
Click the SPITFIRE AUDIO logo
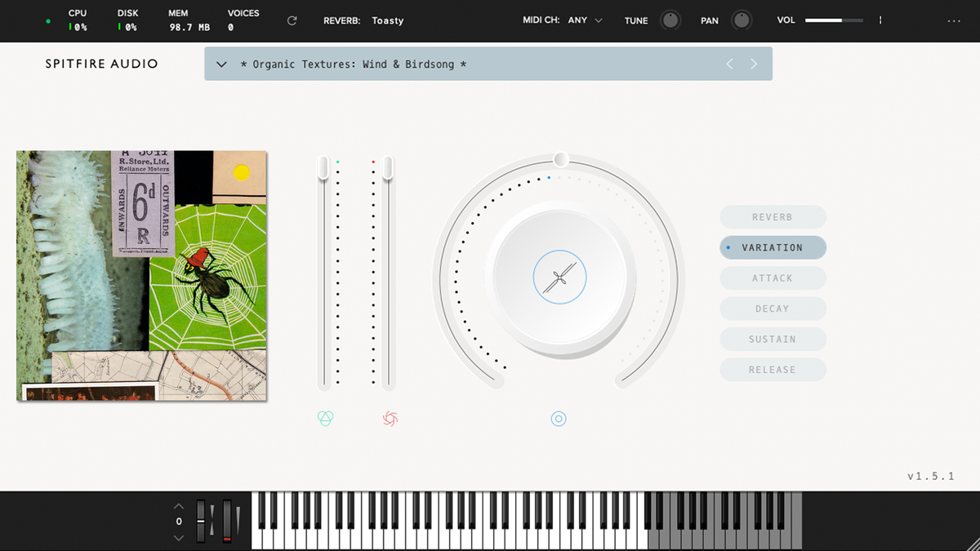click(101, 63)
